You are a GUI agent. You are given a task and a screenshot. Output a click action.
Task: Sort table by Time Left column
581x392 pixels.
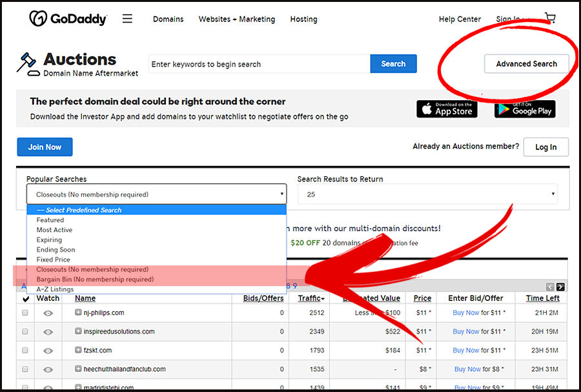point(543,298)
